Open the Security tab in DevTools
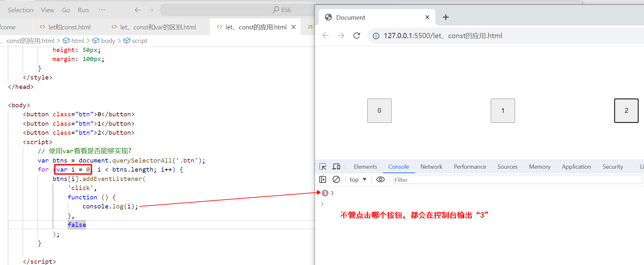Viewport: 644px width, 265px height. pyautogui.click(x=613, y=167)
